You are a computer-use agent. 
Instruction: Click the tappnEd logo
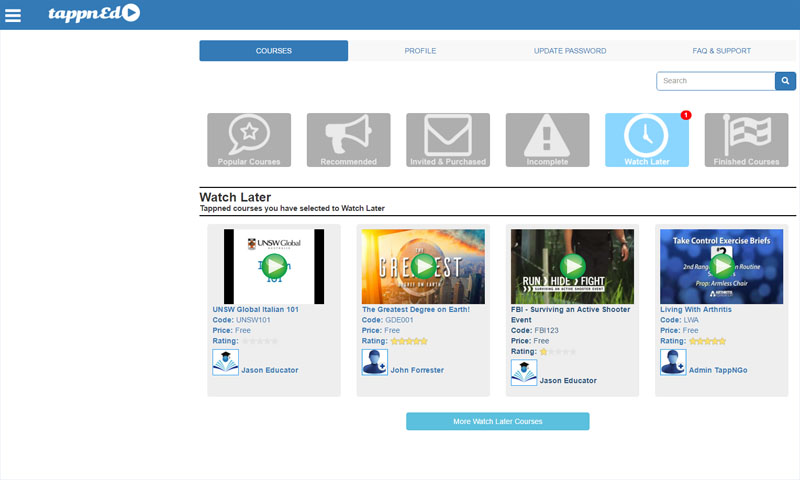94,13
